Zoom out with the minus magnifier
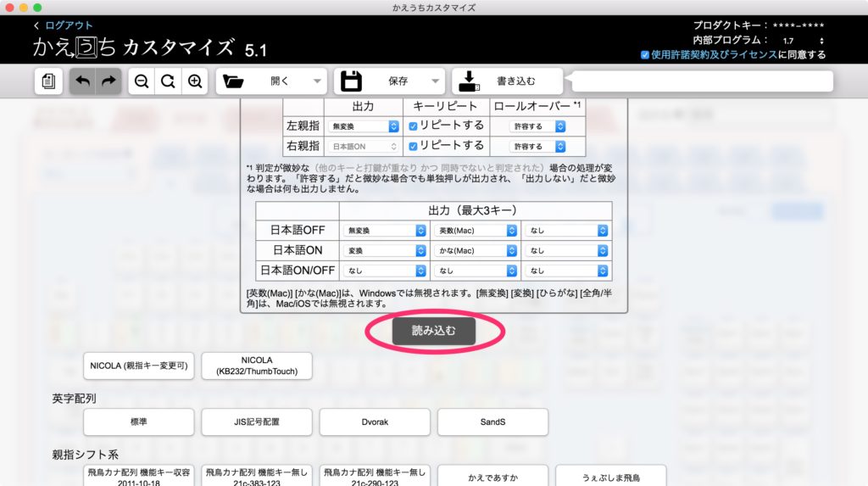This screenshot has width=868, height=486. tap(142, 81)
